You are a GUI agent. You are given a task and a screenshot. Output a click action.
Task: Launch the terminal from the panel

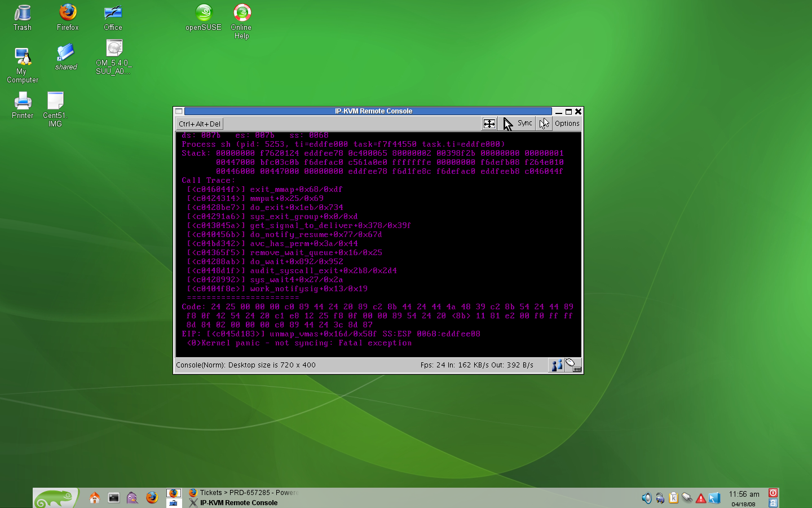114,497
